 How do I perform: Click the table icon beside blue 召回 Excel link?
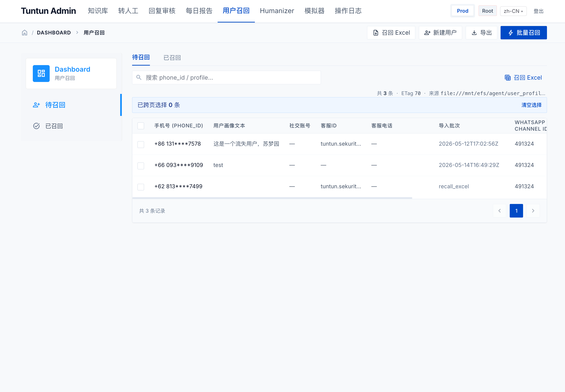[x=508, y=78]
